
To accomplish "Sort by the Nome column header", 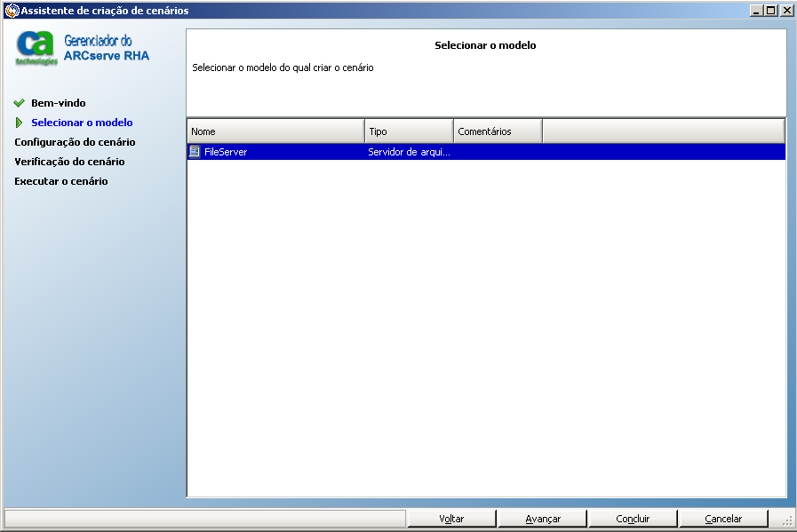I will [275, 131].
